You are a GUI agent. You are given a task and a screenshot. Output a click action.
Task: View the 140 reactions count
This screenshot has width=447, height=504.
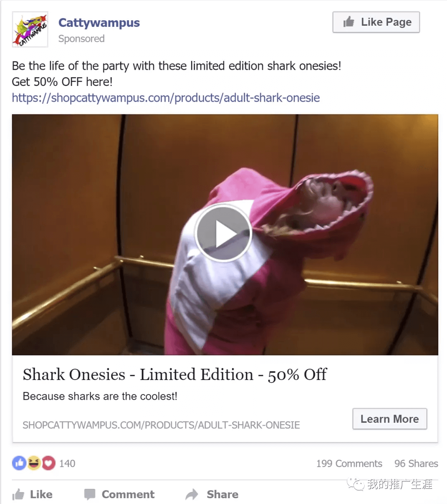pyautogui.click(x=67, y=463)
